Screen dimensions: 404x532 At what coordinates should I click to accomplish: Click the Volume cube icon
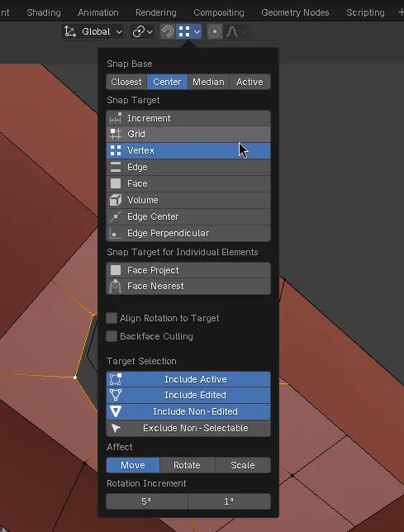116,200
